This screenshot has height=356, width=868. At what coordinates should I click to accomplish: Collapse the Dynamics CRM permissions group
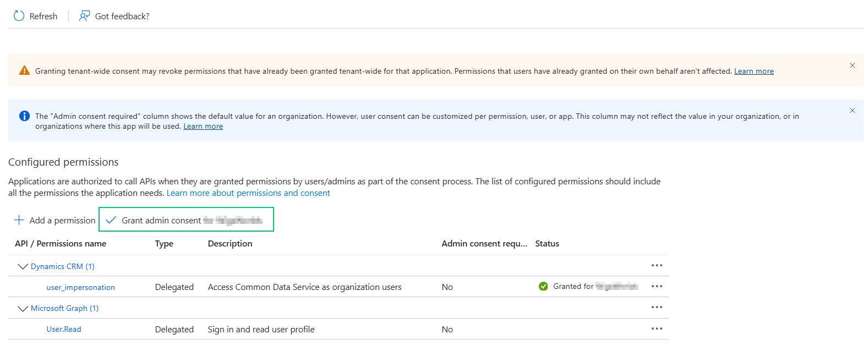(x=23, y=266)
